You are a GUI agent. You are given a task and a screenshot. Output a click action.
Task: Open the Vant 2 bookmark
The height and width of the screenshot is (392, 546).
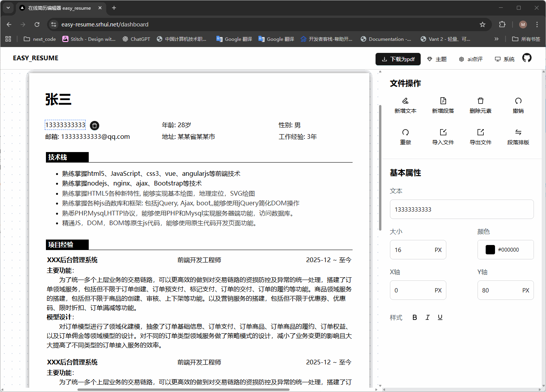pyautogui.click(x=445, y=39)
